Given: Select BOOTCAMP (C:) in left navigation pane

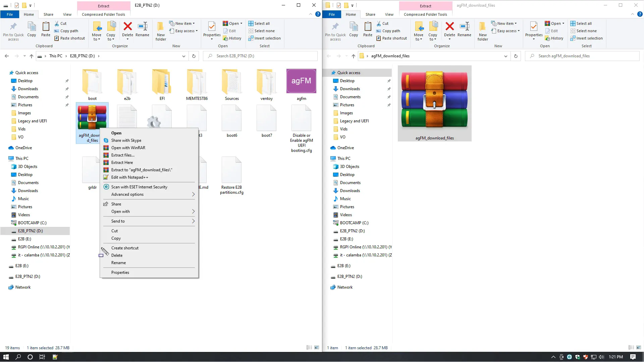Looking at the screenshot, I should click(x=32, y=223).
